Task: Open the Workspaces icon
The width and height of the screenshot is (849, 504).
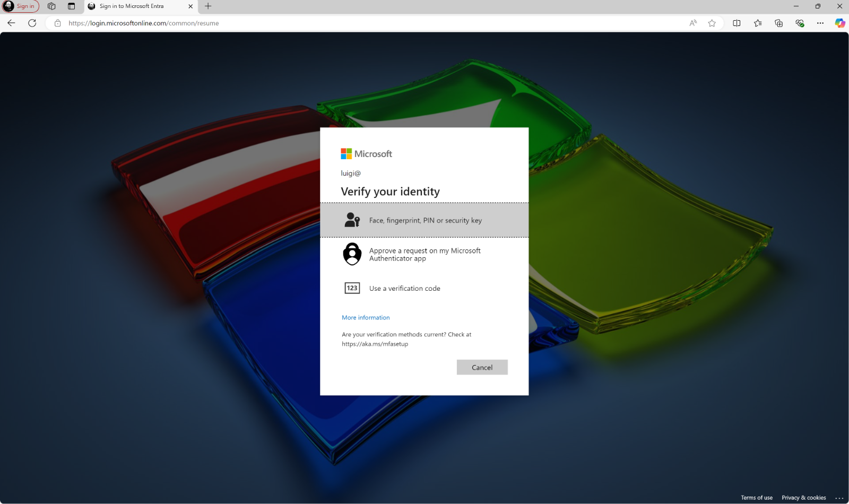Action: (x=51, y=6)
